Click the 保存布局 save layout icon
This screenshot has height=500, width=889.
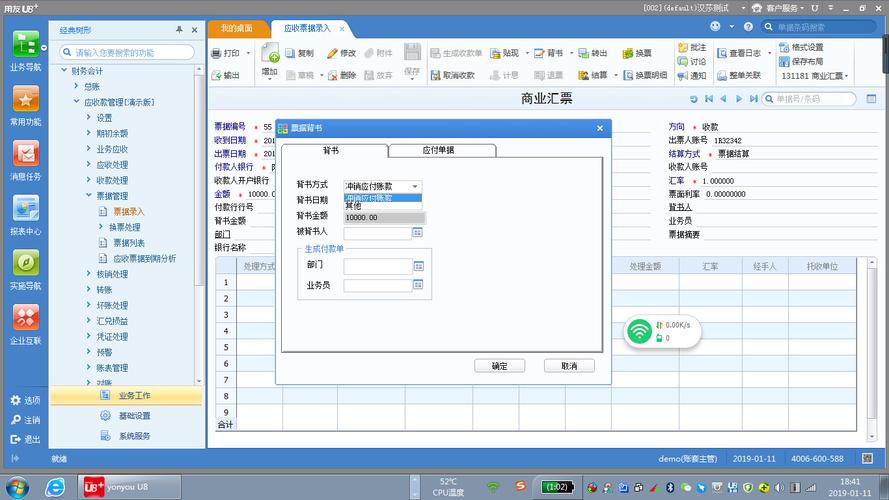[x=784, y=61]
